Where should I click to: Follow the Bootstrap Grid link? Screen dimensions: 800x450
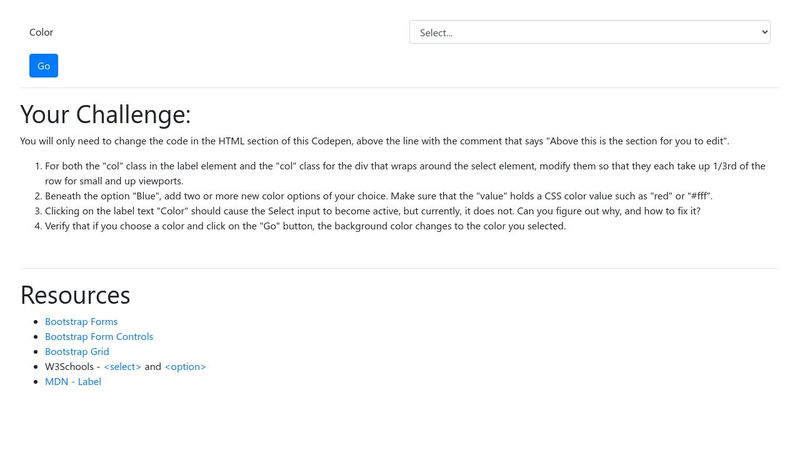[77, 352]
